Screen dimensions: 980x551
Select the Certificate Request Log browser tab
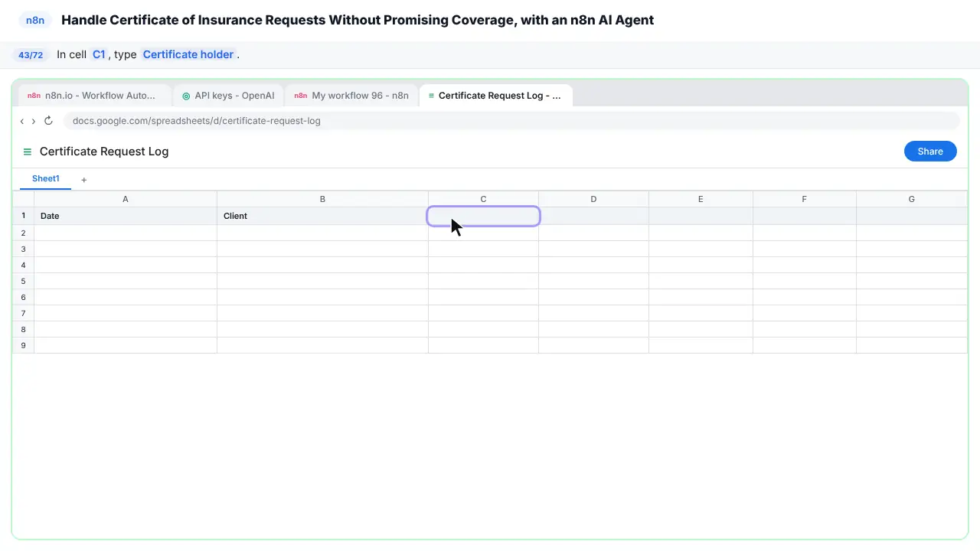(496, 96)
